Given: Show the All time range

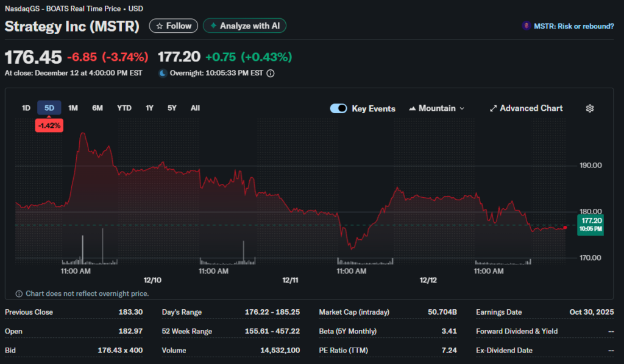Looking at the screenshot, I should click(195, 108).
